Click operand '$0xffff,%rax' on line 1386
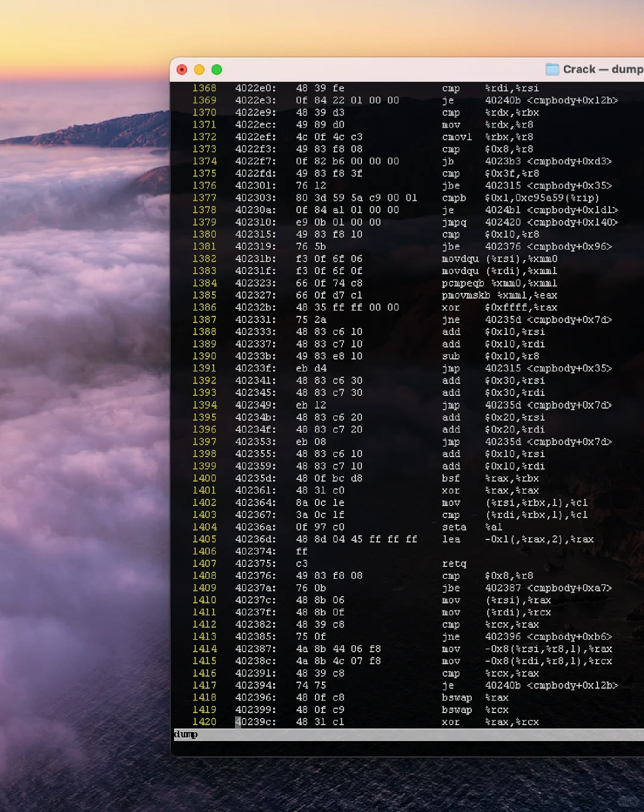Viewport: 644px width, 812px height. (x=521, y=308)
